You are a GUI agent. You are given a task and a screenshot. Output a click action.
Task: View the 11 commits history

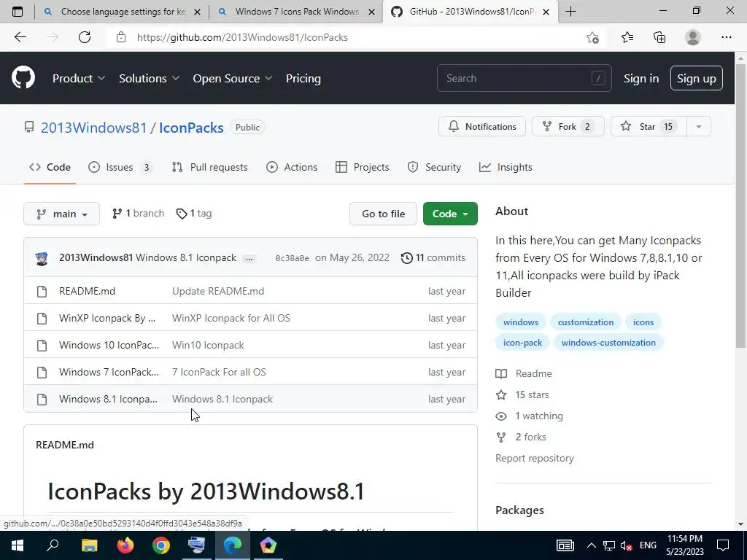coord(433,257)
